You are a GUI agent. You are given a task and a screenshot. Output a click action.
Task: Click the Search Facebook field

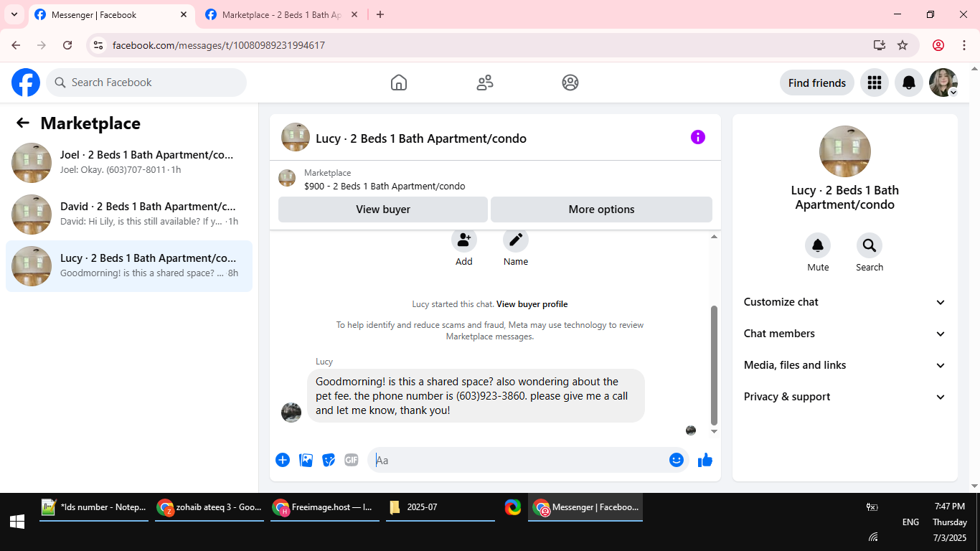point(146,83)
